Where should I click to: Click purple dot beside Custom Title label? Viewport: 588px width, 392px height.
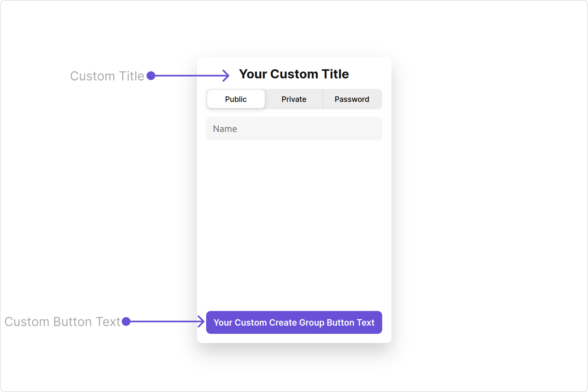pos(151,75)
